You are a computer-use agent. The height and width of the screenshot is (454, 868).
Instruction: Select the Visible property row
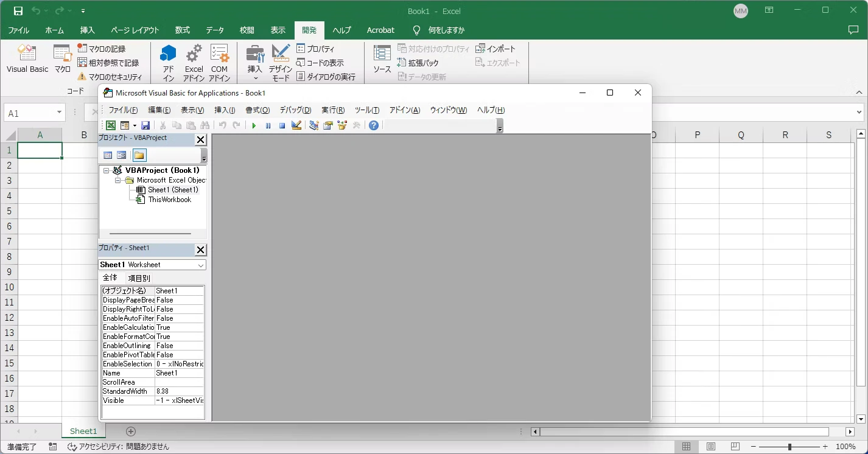(153, 400)
